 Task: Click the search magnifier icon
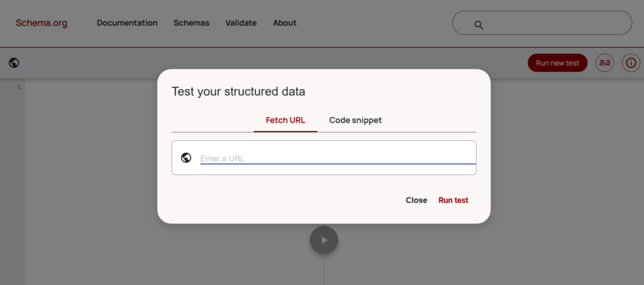(x=479, y=25)
